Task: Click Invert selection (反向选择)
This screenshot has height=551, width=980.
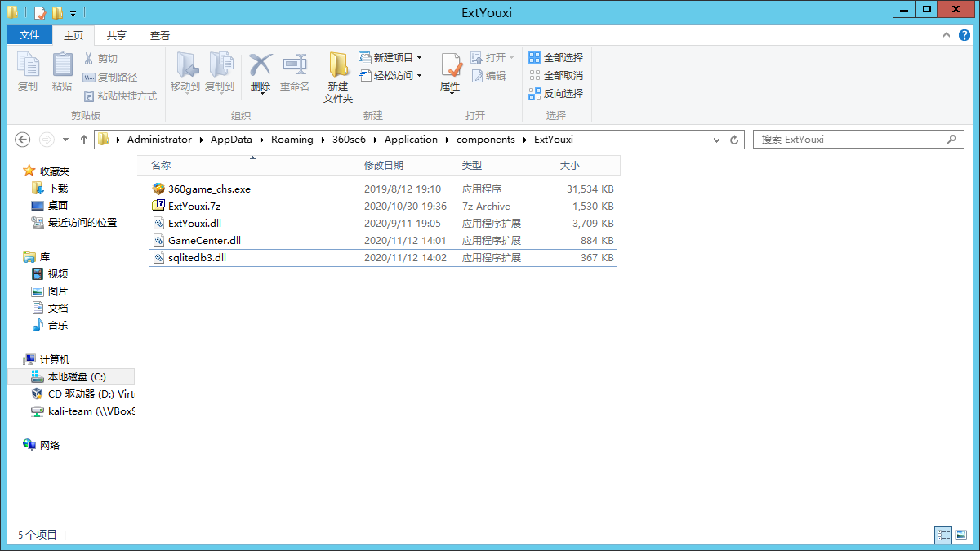Action: click(x=556, y=93)
